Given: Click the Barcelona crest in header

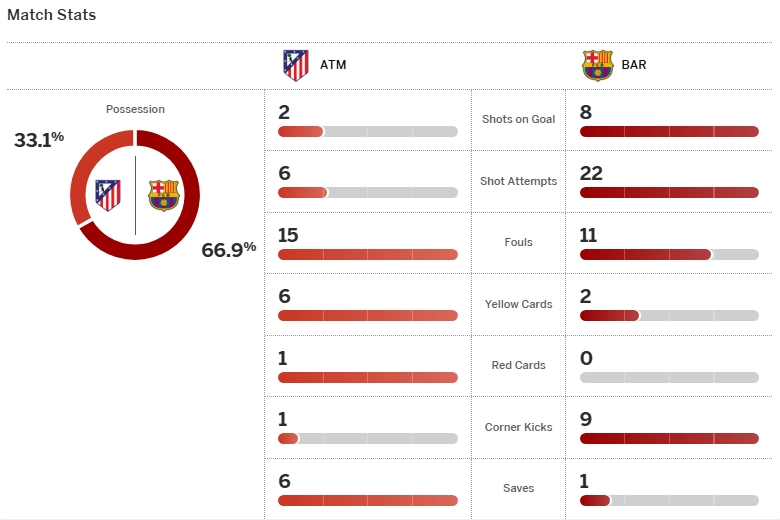Looking at the screenshot, I should click(x=597, y=65).
